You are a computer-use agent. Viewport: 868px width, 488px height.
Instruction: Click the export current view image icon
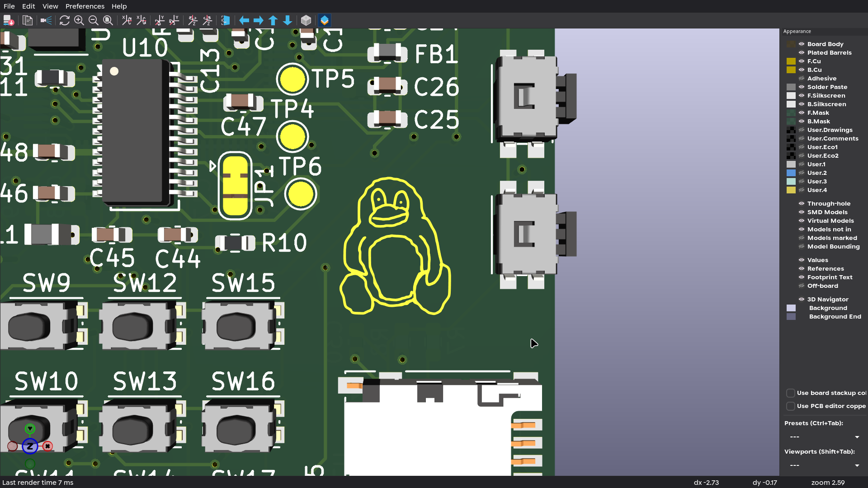[x=9, y=20]
